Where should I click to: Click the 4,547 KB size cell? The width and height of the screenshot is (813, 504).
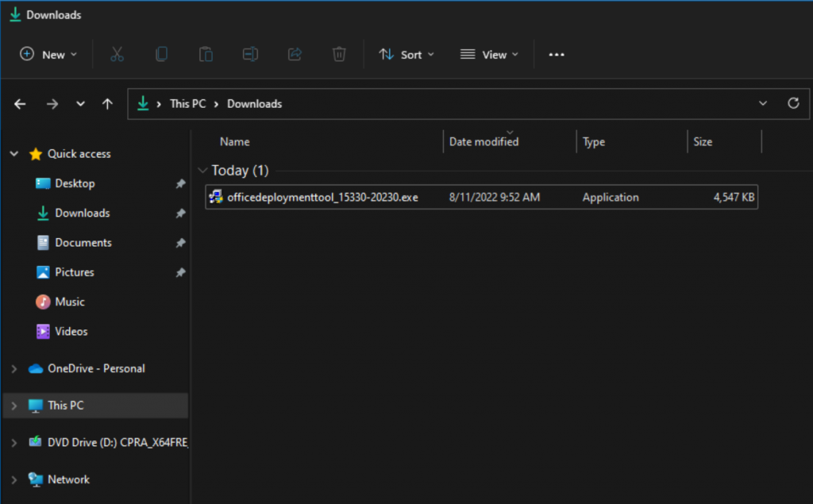point(734,198)
